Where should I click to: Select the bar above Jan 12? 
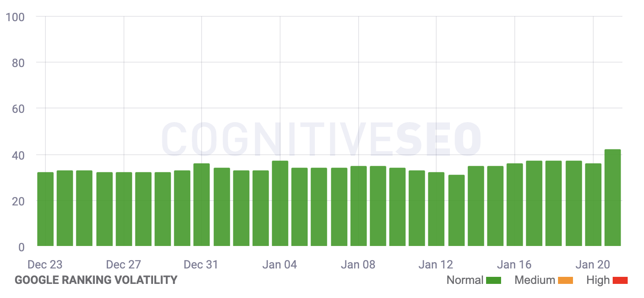click(x=436, y=209)
